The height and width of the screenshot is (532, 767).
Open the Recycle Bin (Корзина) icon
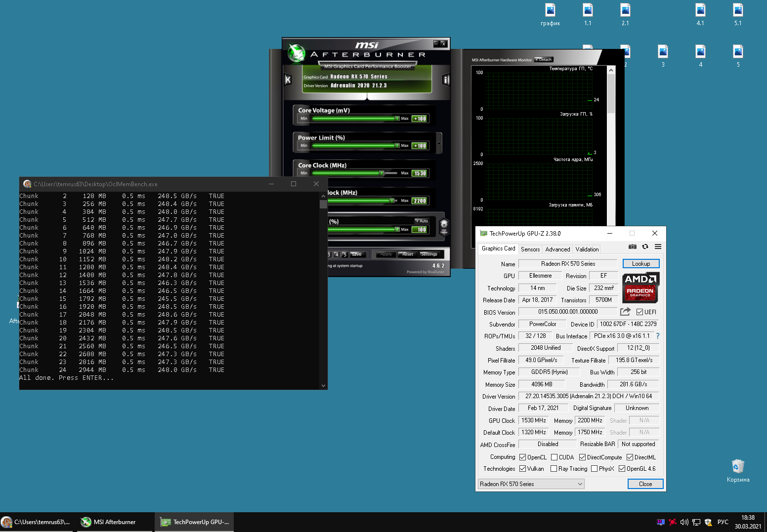[x=738, y=471]
